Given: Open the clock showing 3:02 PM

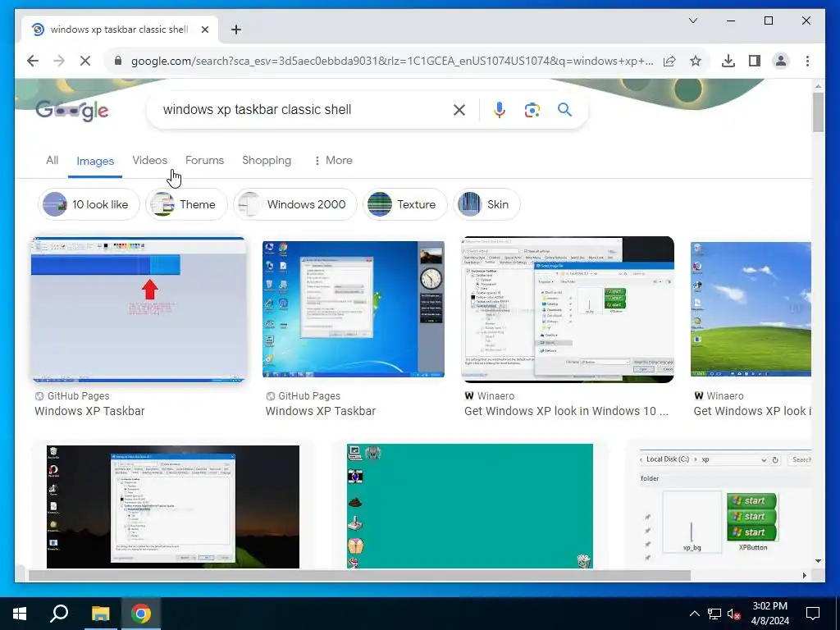Looking at the screenshot, I should point(769,614).
